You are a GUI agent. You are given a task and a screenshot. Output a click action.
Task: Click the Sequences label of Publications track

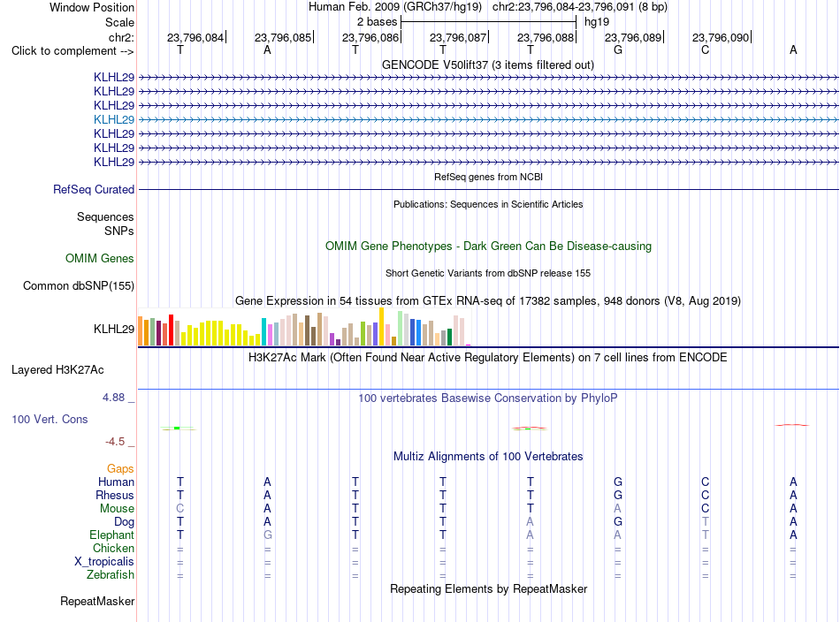105,216
